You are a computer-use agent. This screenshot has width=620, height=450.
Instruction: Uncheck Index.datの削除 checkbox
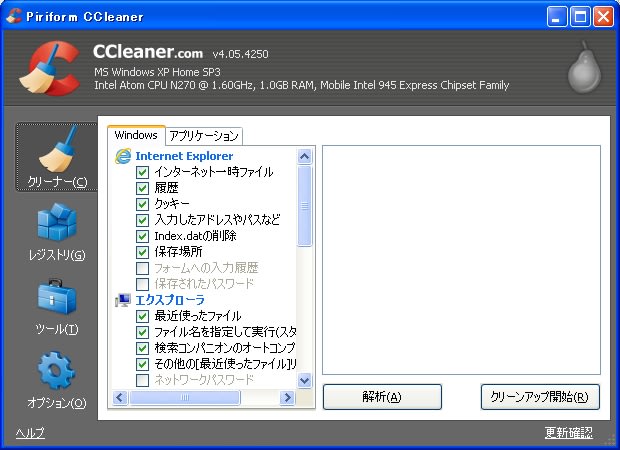coord(142,236)
